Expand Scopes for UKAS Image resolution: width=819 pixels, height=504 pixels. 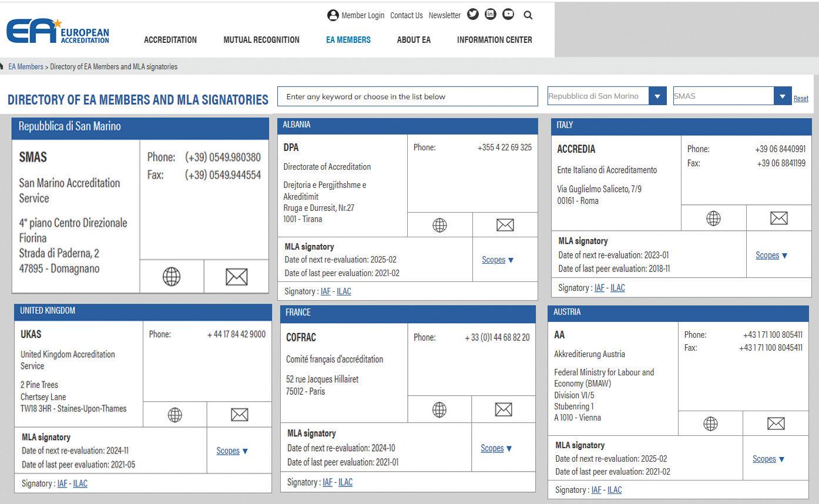232,451
